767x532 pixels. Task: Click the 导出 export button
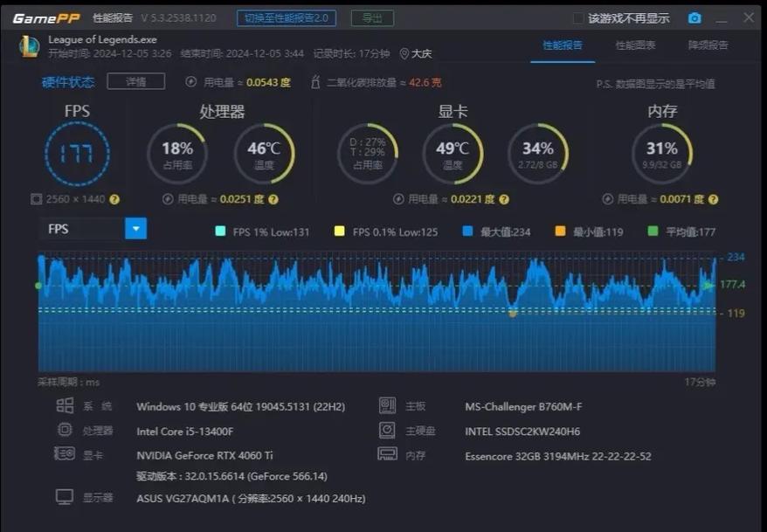[371, 17]
